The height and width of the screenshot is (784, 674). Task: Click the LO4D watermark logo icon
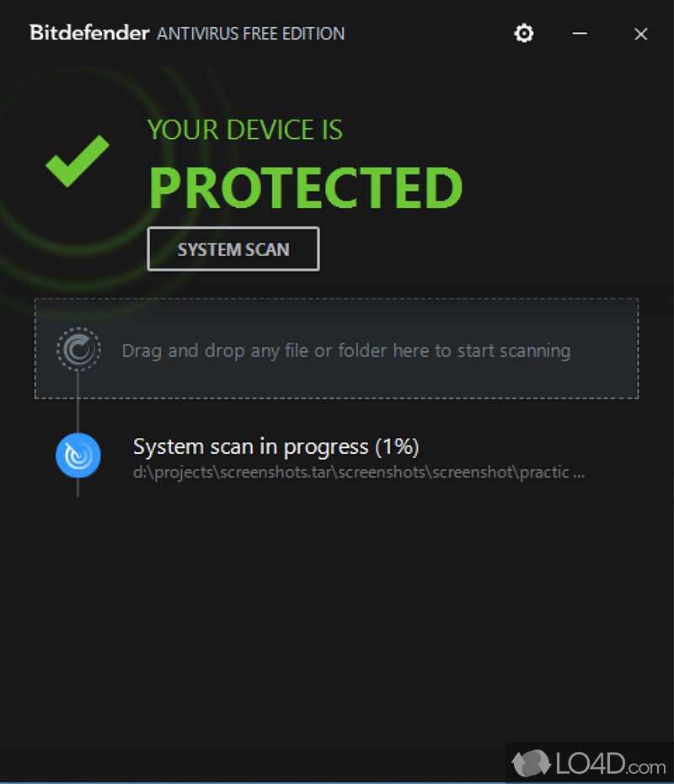530,765
